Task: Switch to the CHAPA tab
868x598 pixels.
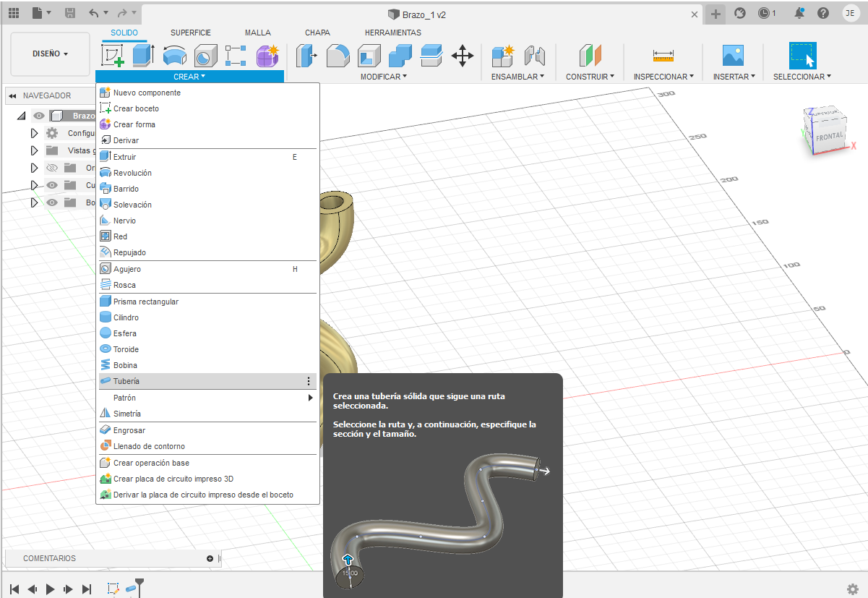Action: click(x=318, y=33)
